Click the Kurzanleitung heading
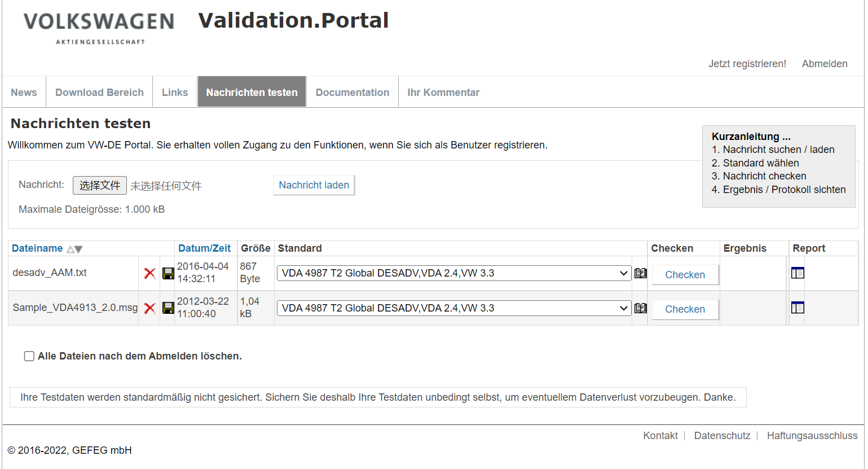The width and height of the screenshot is (868, 469). (x=751, y=137)
